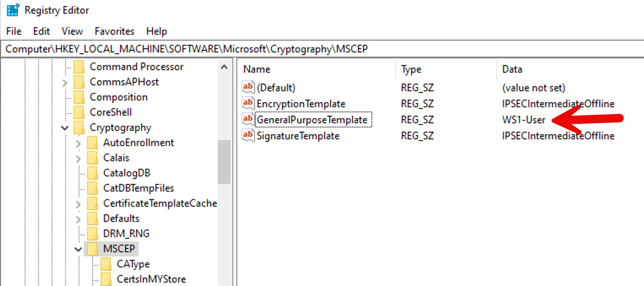The height and width of the screenshot is (286, 644).
Task: Click the SignatureTemplate value icon
Action: tap(248, 136)
